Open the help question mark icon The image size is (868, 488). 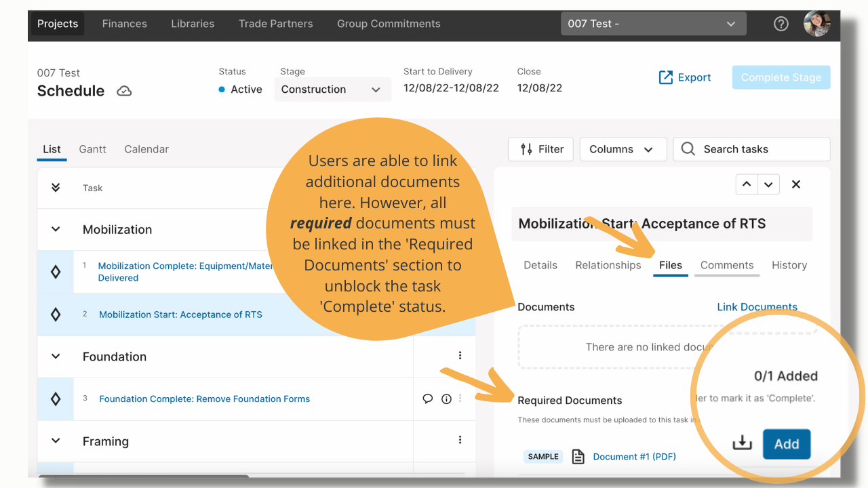(x=781, y=24)
